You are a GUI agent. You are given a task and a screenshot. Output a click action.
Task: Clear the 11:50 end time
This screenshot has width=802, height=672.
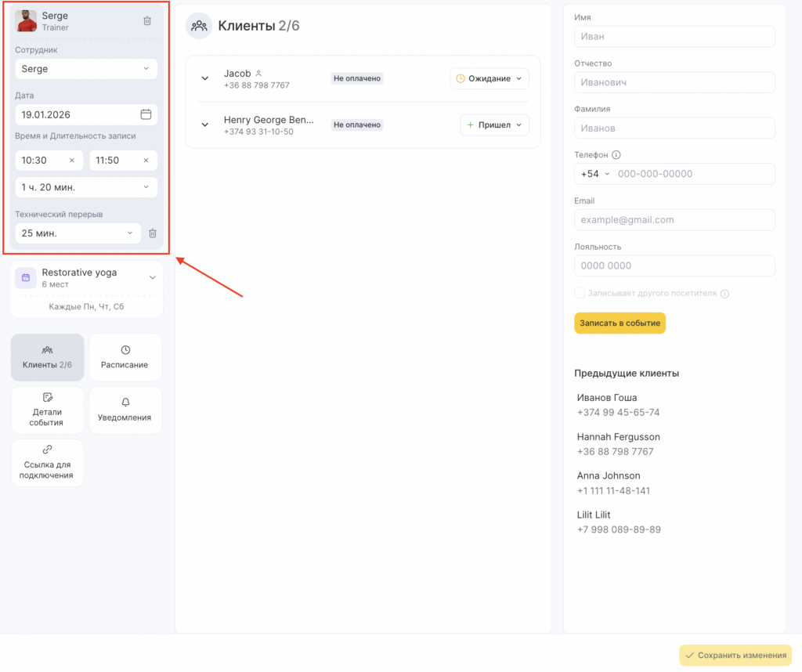point(146,161)
